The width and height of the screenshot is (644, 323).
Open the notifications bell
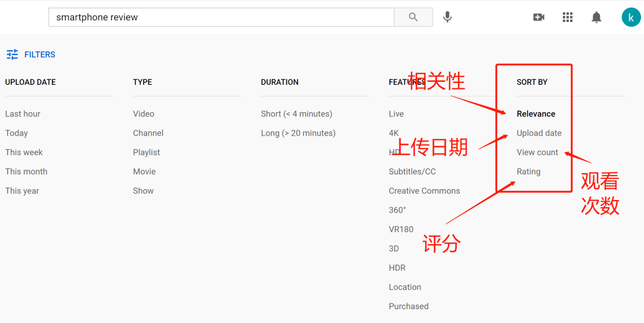pos(596,17)
